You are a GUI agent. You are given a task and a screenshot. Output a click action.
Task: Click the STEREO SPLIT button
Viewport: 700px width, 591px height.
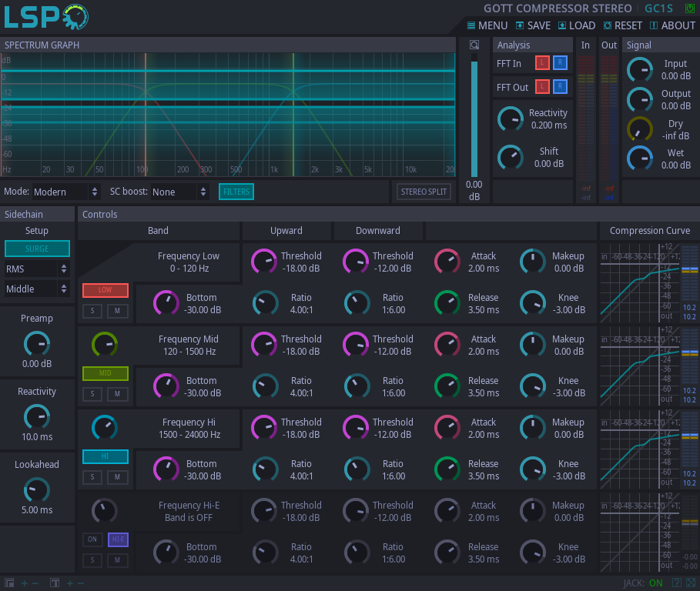[x=424, y=192]
